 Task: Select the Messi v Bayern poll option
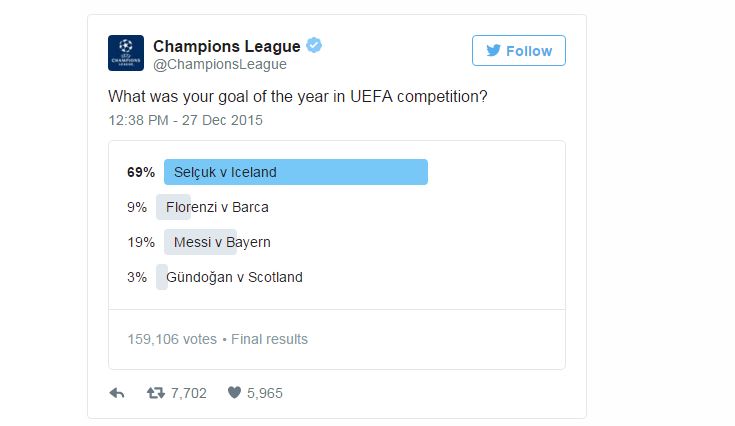tap(221, 242)
